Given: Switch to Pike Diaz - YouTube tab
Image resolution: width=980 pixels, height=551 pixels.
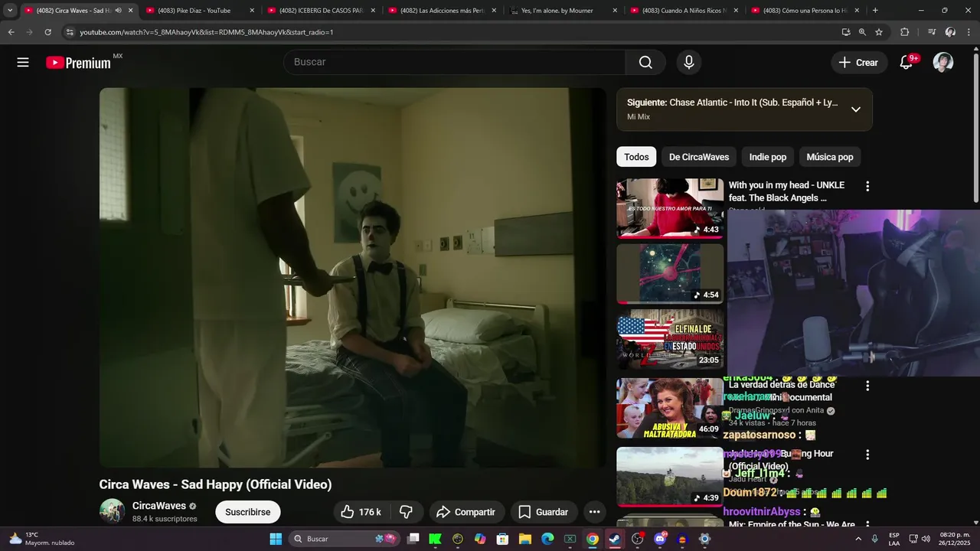Looking at the screenshot, I should [200, 11].
